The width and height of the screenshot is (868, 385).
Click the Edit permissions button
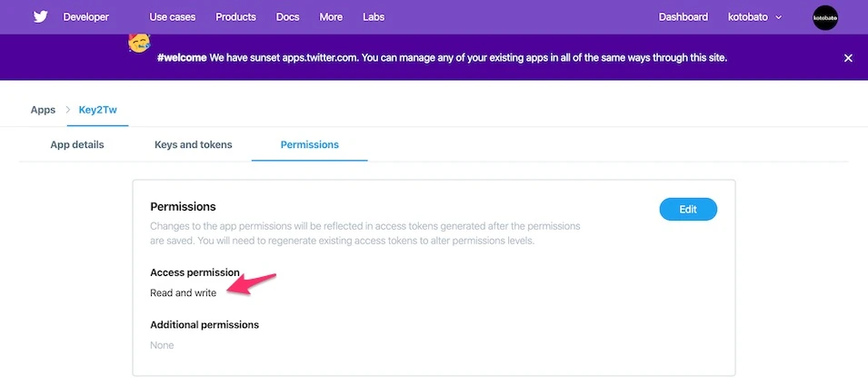click(x=688, y=209)
